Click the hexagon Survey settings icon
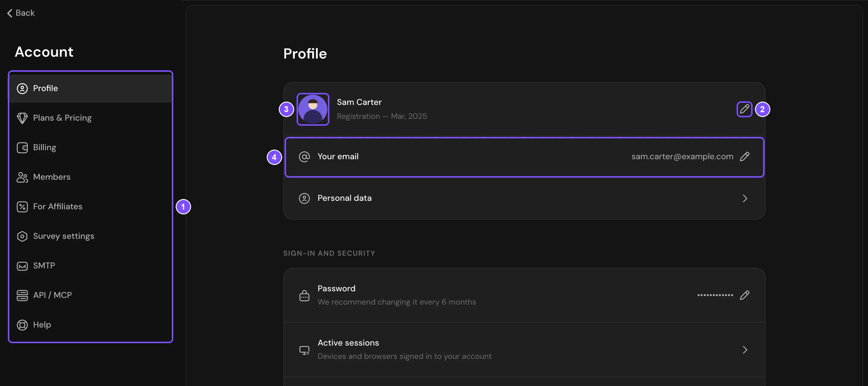This screenshot has width=868, height=386. click(x=22, y=236)
